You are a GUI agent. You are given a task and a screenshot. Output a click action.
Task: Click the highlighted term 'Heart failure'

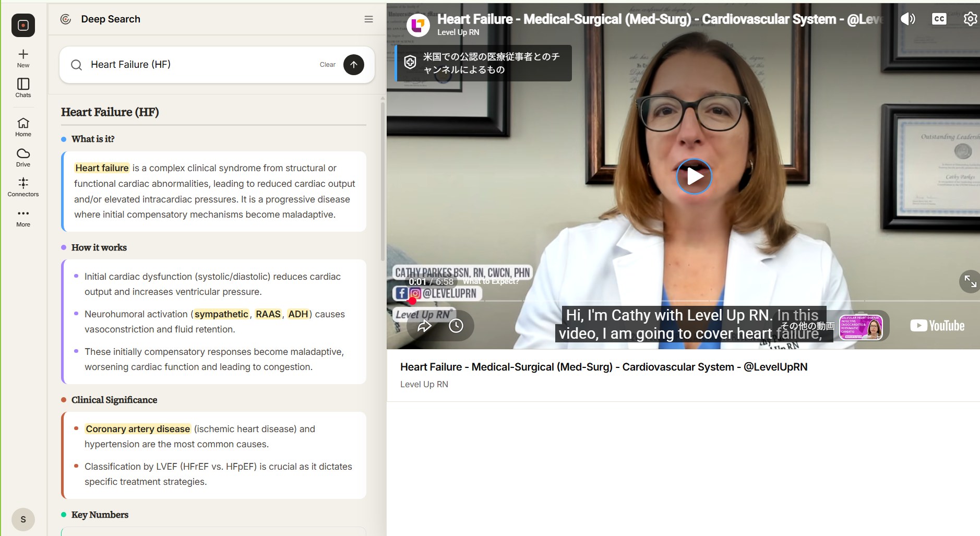coord(102,168)
